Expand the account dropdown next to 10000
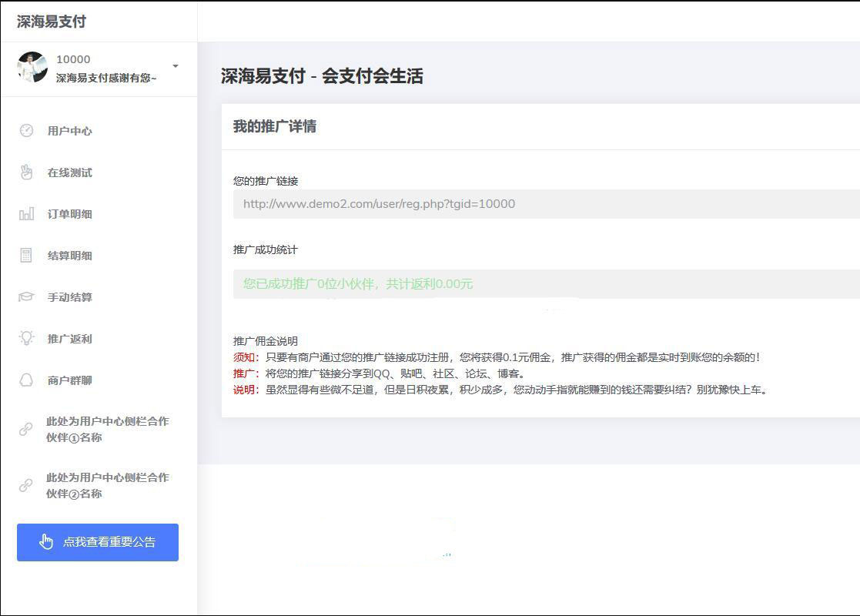The width and height of the screenshot is (860, 616). coord(175,65)
